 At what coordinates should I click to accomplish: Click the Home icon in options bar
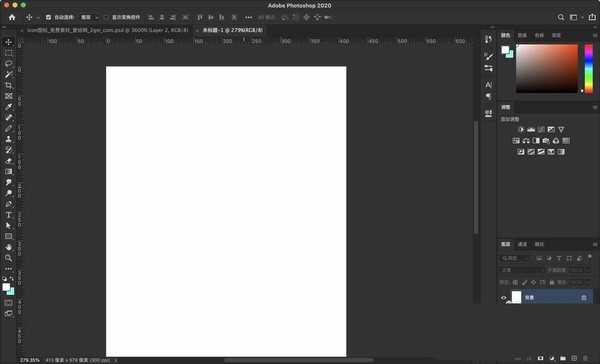click(12, 18)
